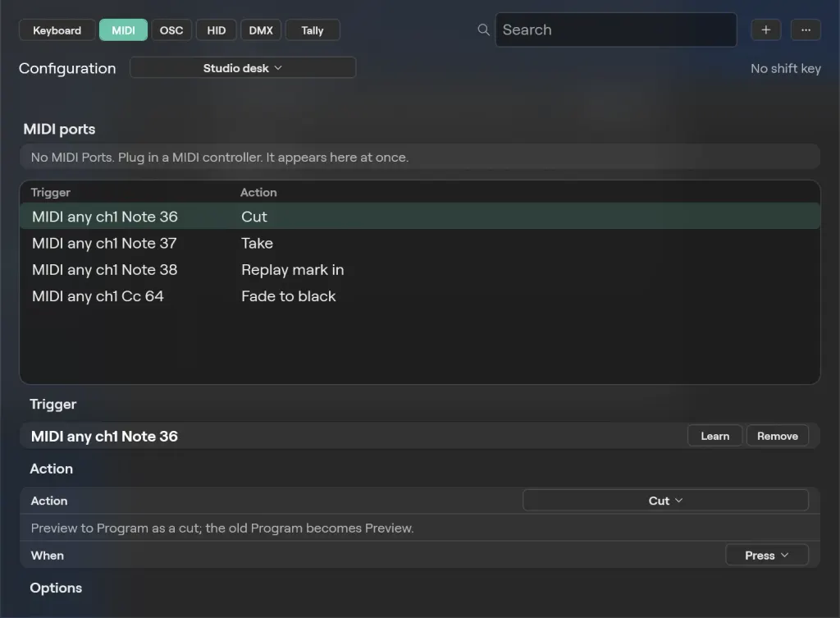Screen dimensions: 840x618
Task: Open the Cut action dropdown
Action: click(665, 501)
